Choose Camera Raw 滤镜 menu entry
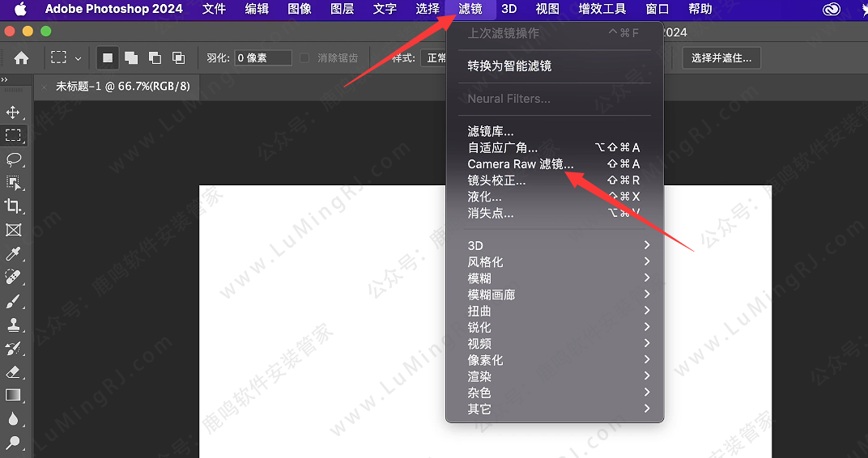The image size is (868, 458). [x=555, y=163]
